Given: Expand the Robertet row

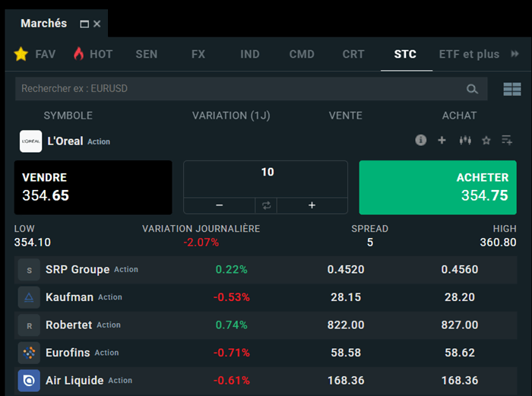Looking at the screenshot, I should (x=68, y=325).
